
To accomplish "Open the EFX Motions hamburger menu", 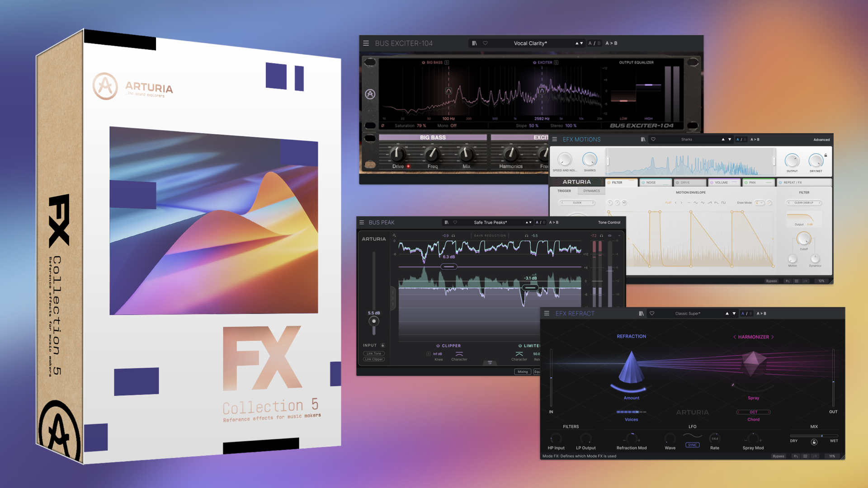I will pos(554,140).
